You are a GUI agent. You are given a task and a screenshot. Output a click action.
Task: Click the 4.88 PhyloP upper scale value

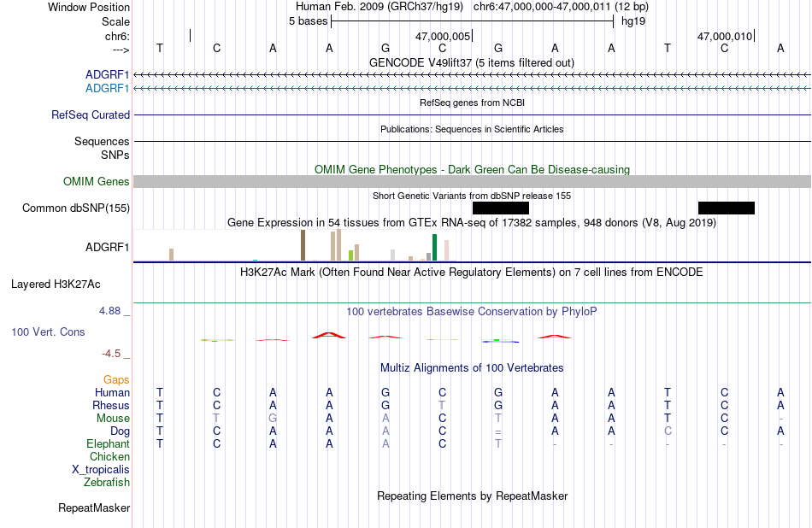tap(109, 311)
